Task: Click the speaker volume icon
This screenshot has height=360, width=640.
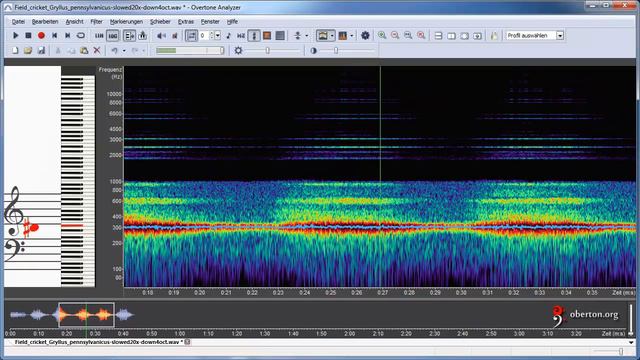Action: point(162,36)
